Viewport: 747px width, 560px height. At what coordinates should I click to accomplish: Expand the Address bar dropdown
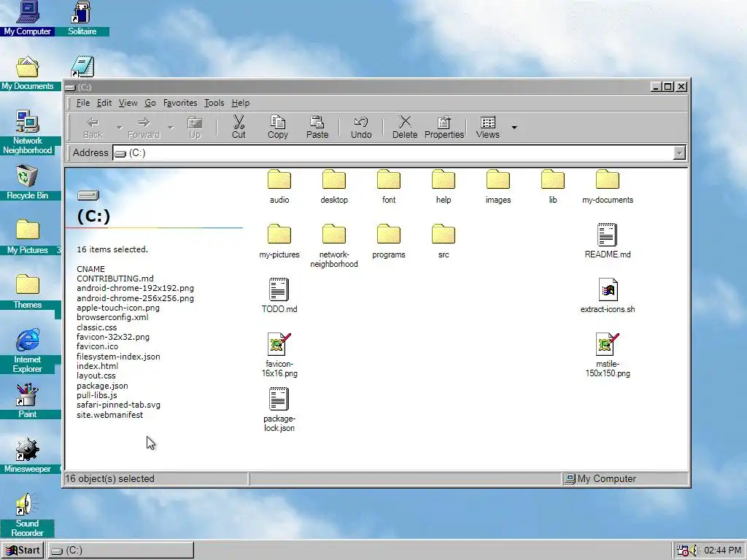679,153
